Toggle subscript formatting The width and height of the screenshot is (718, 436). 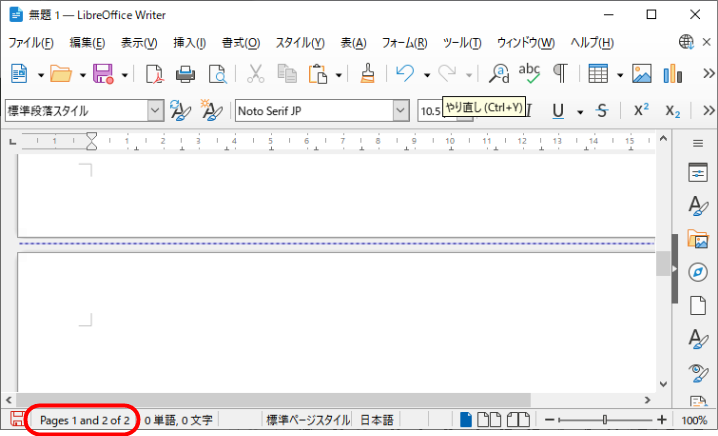click(673, 111)
